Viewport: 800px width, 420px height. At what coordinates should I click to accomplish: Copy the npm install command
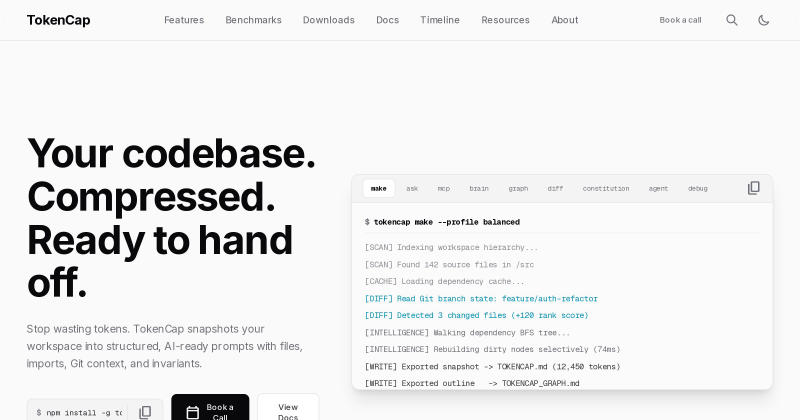[145, 412]
